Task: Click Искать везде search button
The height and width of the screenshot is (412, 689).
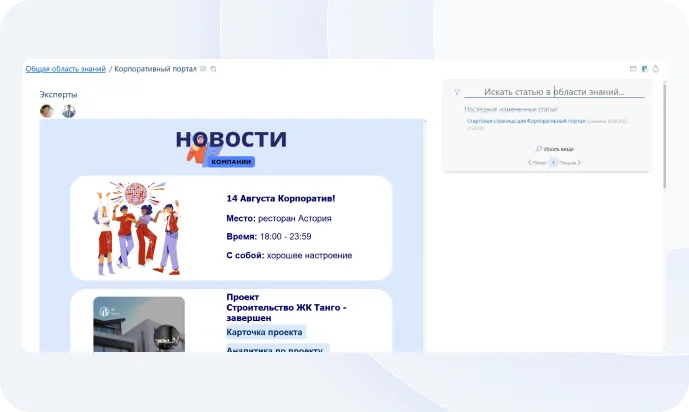Action: [x=556, y=148]
